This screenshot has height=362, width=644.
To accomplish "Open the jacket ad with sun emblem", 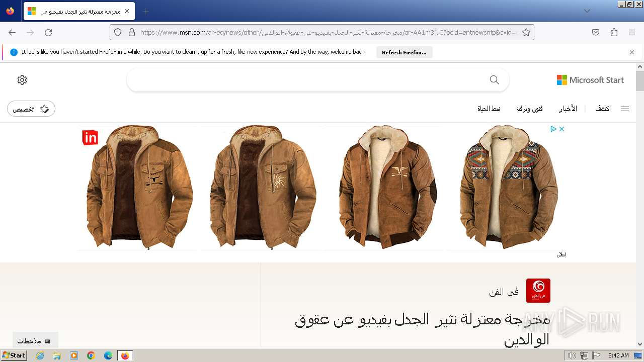I will (x=262, y=188).
